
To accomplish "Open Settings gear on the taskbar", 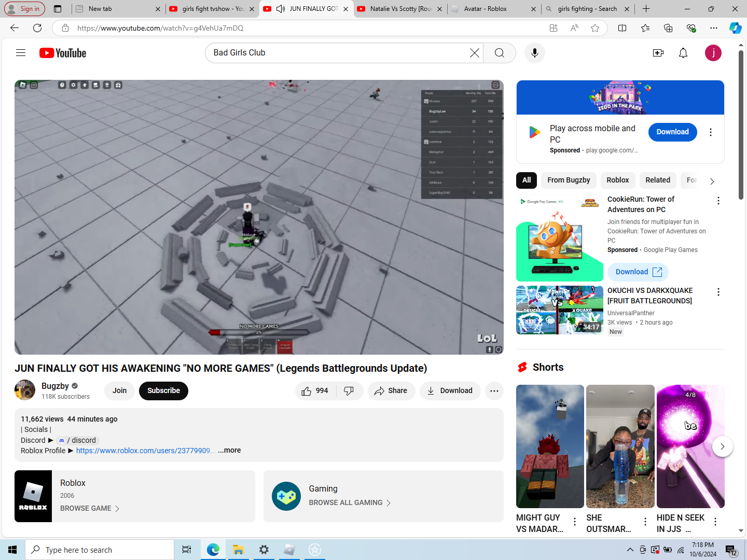I will 264,550.
